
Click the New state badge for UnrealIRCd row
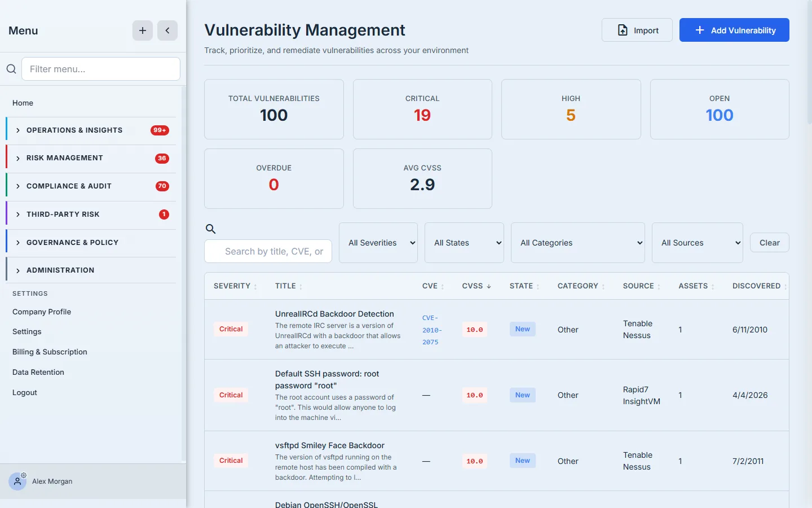pyautogui.click(x=523, y=329)
